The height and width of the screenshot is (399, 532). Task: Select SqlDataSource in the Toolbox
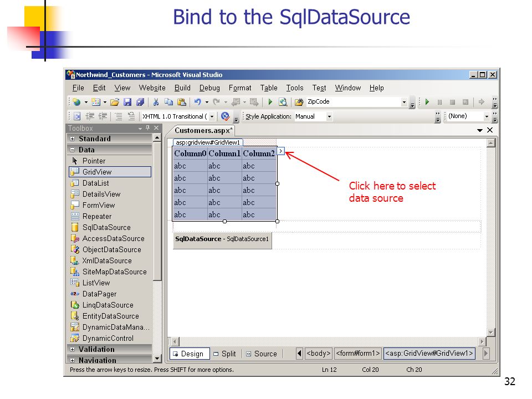(x=110, y=228)
